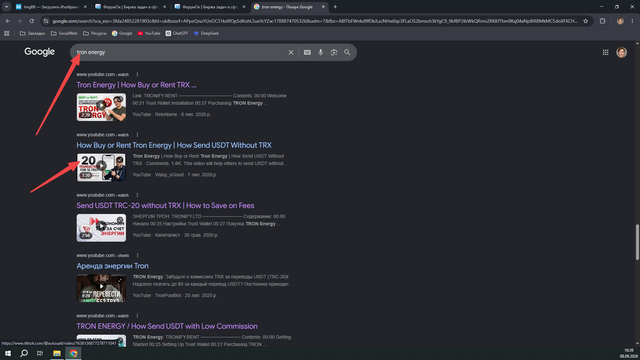This screenshot has width=640, height=360.
Task: Play the TRON ENERGY video thumbnail in first result
Action: pos(101,107)
